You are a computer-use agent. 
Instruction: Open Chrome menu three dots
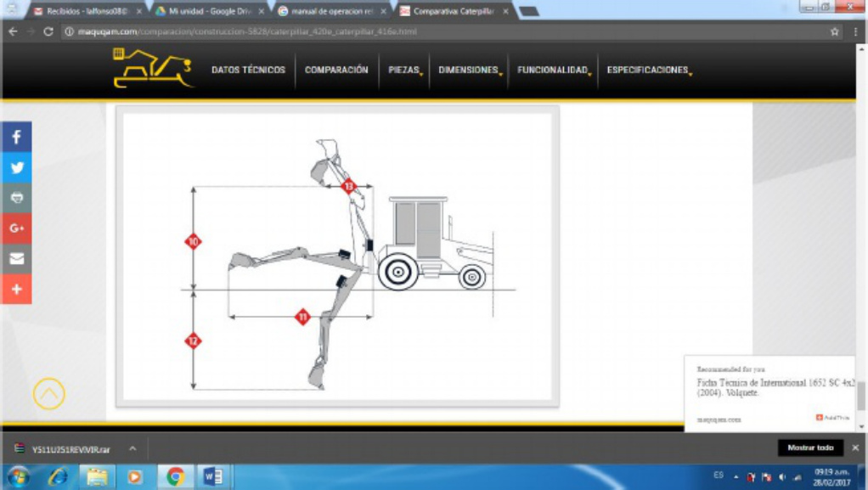coord(855,31)
